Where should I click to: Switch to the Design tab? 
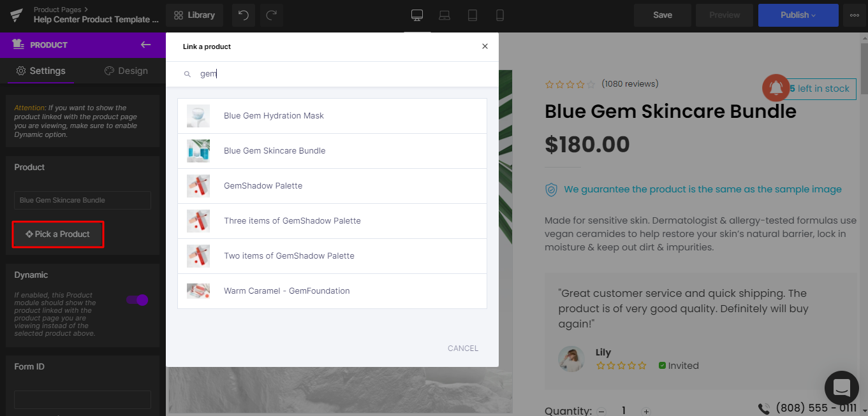126,71
